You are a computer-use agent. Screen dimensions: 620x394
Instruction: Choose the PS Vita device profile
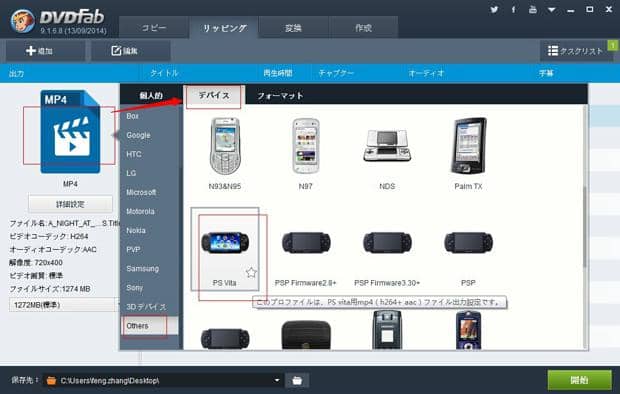(225, 249)
